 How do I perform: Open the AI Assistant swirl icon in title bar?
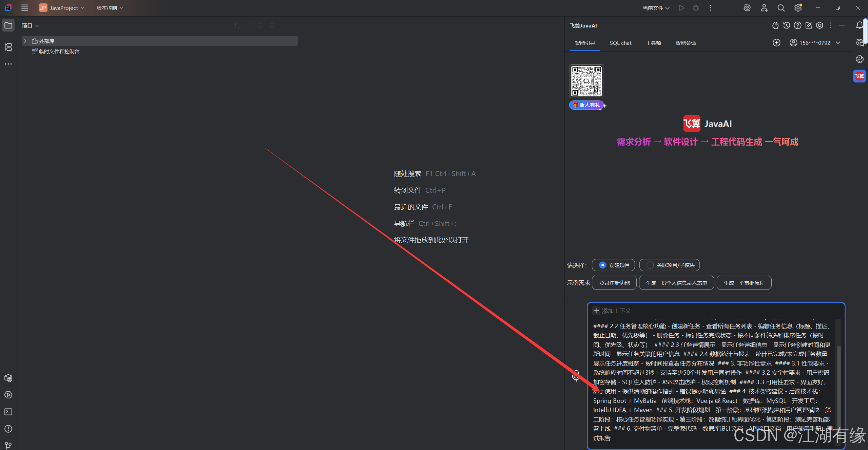[747, 8]
